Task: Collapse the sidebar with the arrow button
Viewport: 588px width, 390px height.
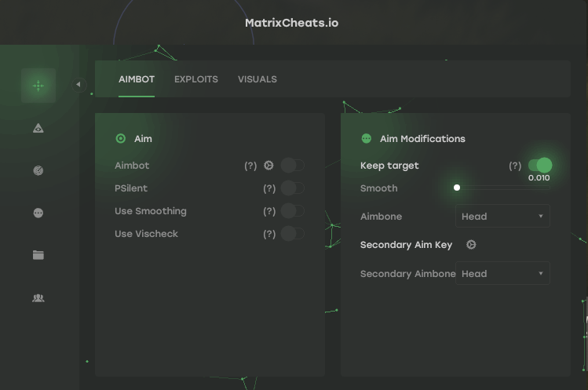Action: point(78,85)
